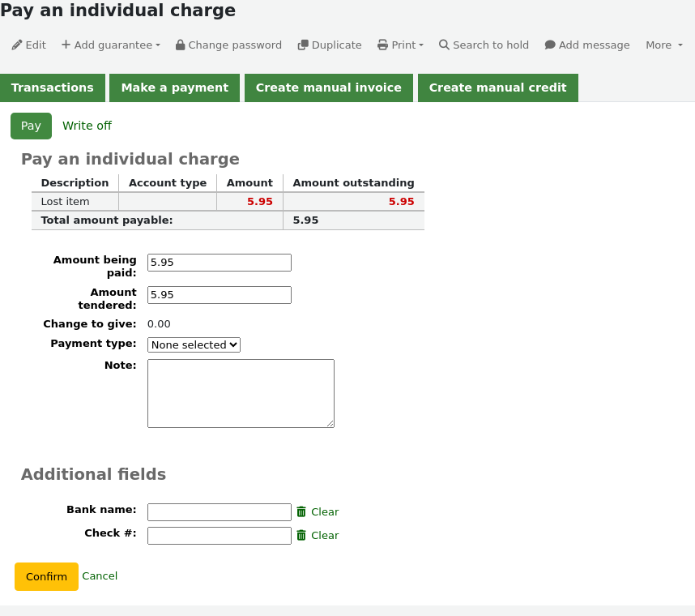The image size is (695, 616).
Task: Click the red 5.95 Amount column value
Action: click(260, 201)
